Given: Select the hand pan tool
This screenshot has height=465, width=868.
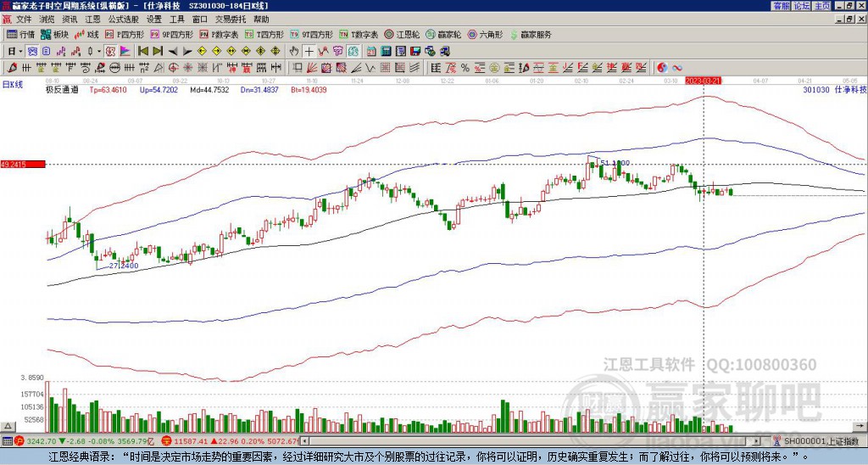Looking at the screenshot, I should [294, 52].
